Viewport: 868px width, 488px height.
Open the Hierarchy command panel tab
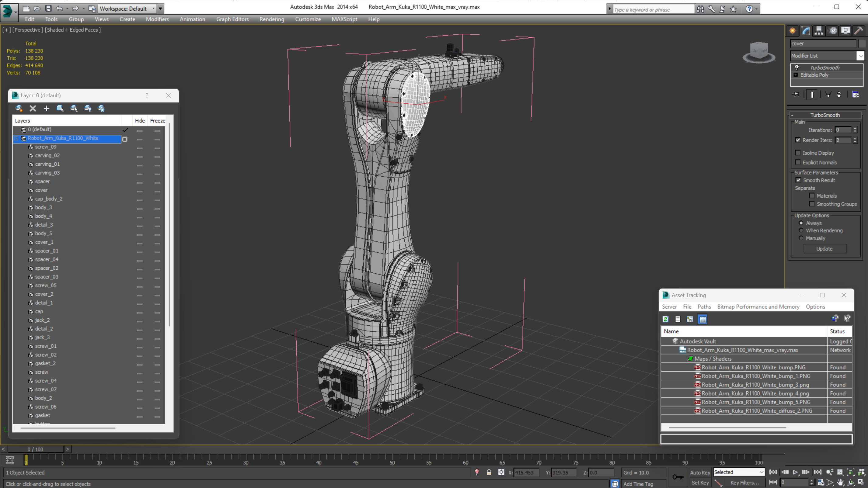[819, 31]
